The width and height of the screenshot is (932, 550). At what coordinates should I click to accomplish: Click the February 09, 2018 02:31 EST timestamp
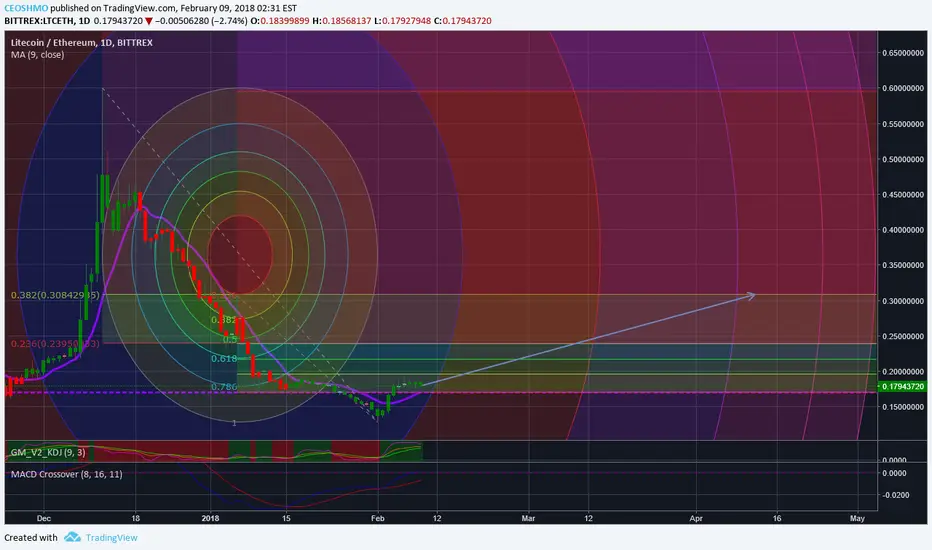[x=239, y=8]
